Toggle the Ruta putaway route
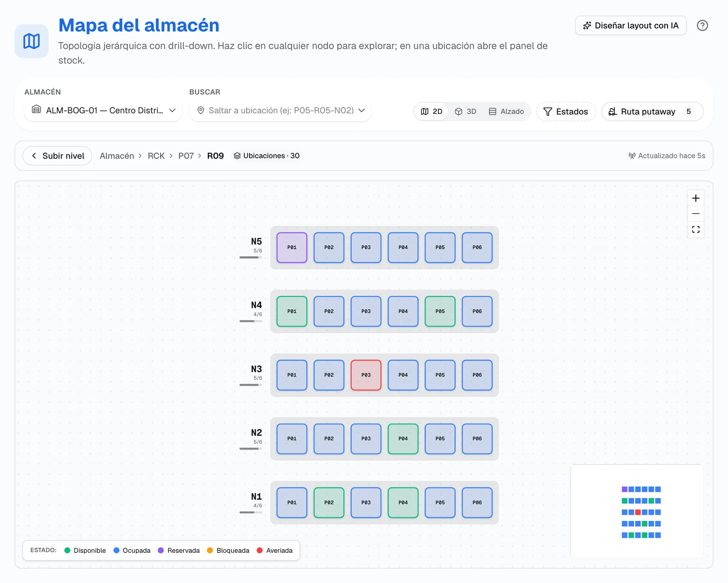728x583 pixels. pos(652,112)
